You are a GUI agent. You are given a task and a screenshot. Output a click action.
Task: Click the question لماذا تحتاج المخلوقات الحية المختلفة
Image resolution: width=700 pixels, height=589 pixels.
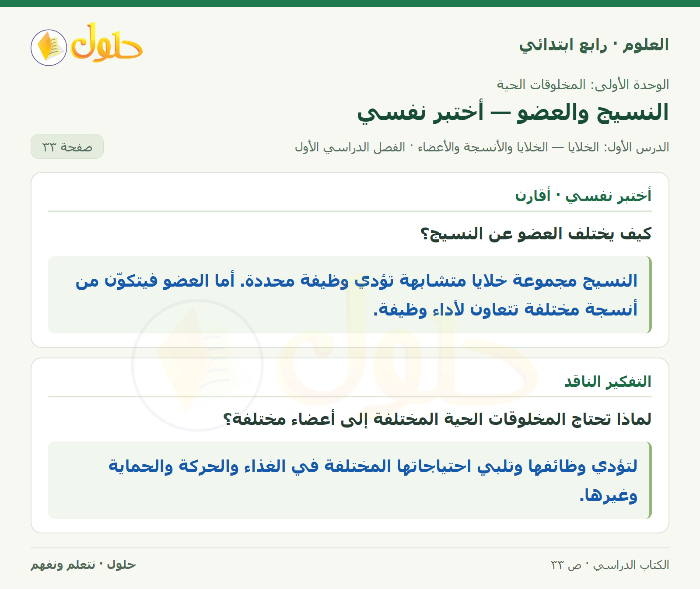tap(437, 419)
